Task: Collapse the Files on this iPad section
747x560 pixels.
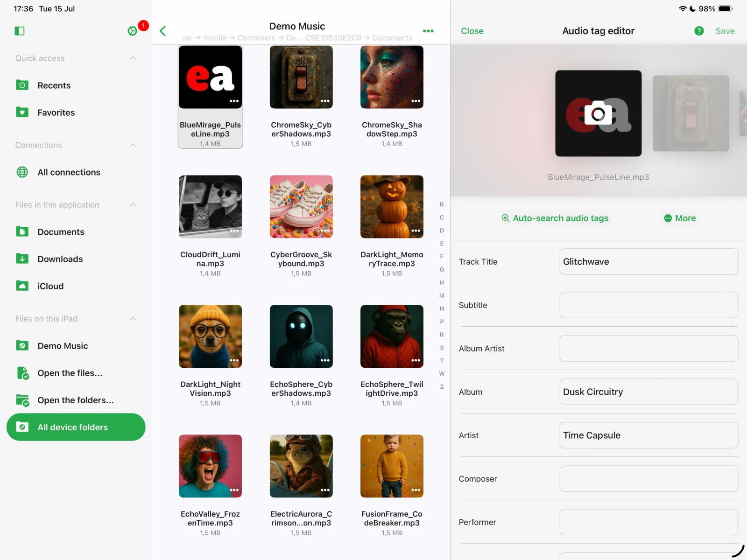Action: 133,319
